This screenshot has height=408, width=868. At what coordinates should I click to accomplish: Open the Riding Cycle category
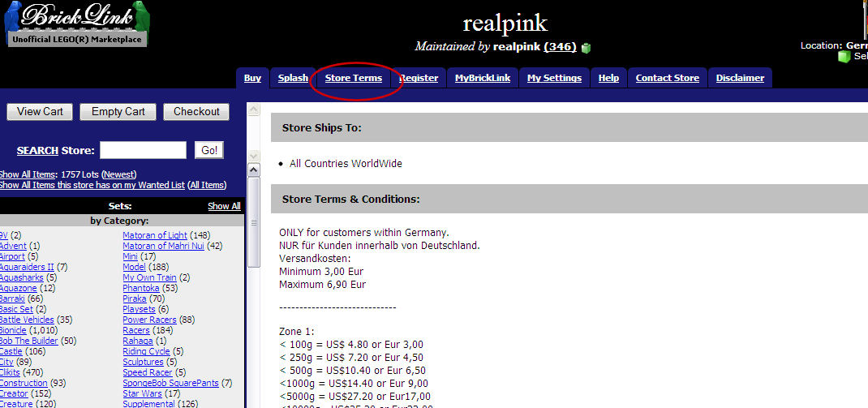coord(146,351)
